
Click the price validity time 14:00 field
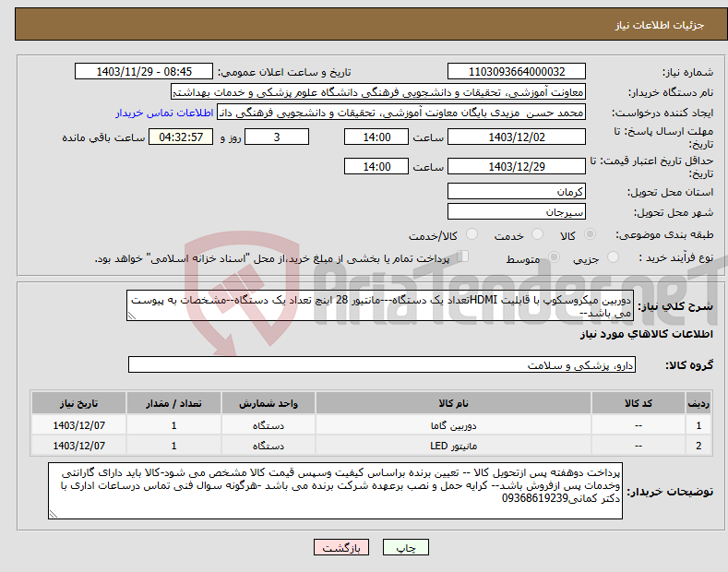point(376,166)
